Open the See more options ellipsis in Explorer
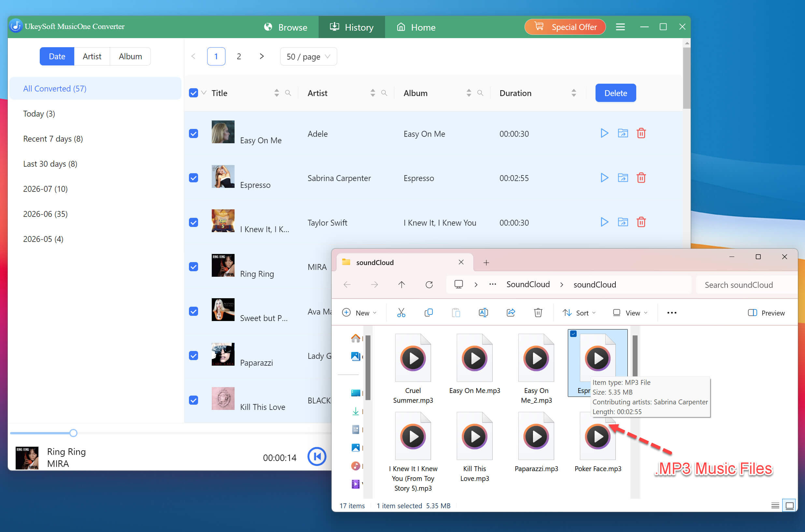Viewport: 805px width, 532px height. [671, 313]
